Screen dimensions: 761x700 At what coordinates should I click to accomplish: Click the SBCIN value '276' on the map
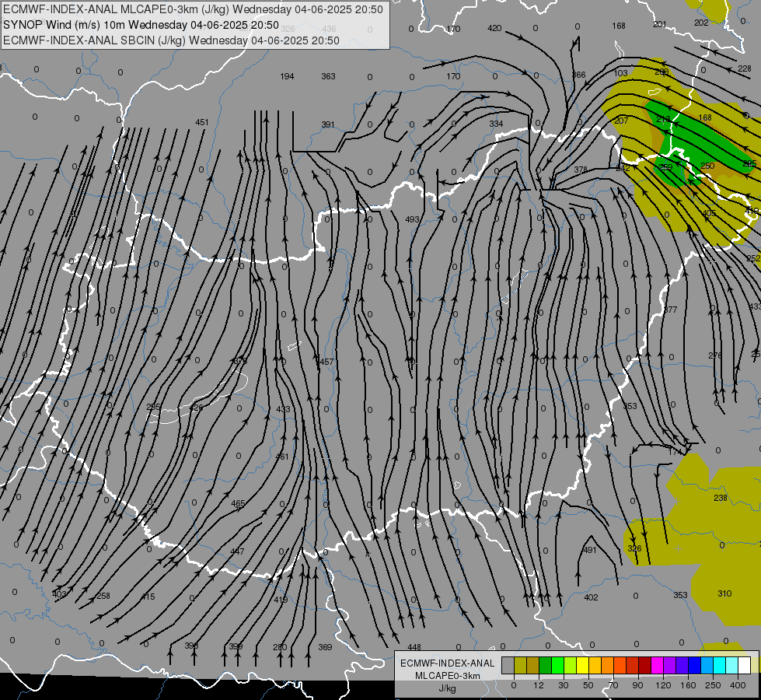pyautogui.click(x=715, y=356)
